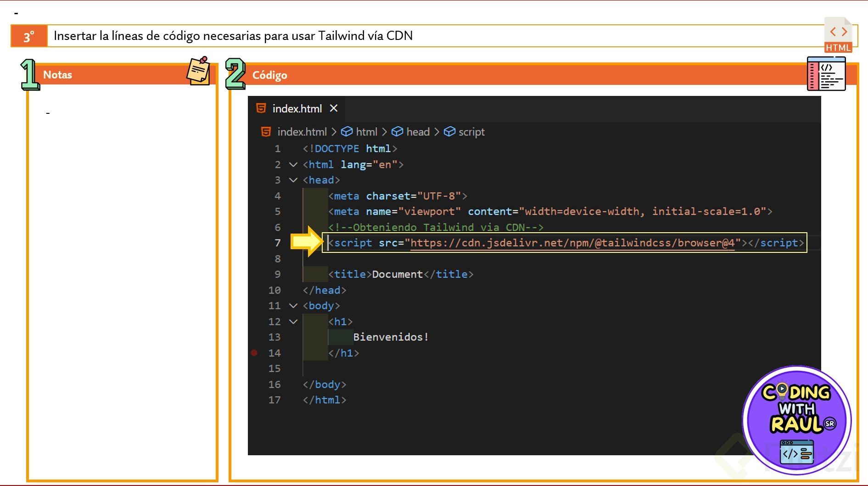Click the sticky note icon in Notas header
This screenshot has height=486, width=868.
click(198, 71)
